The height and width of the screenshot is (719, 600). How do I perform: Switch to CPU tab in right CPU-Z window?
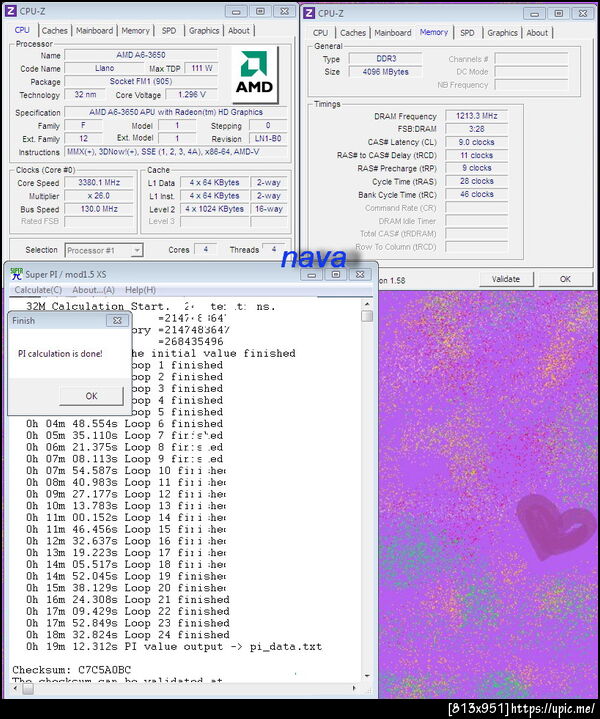point(320,33)
